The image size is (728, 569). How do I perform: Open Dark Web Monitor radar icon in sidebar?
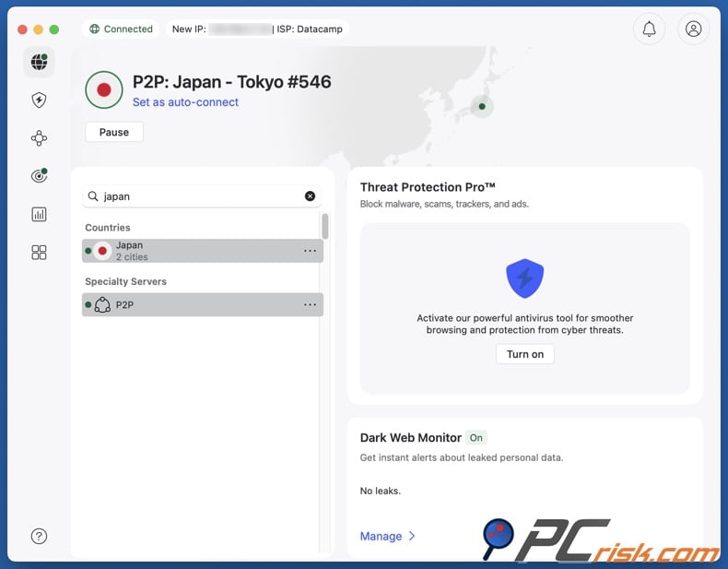(x=39, y=175)
